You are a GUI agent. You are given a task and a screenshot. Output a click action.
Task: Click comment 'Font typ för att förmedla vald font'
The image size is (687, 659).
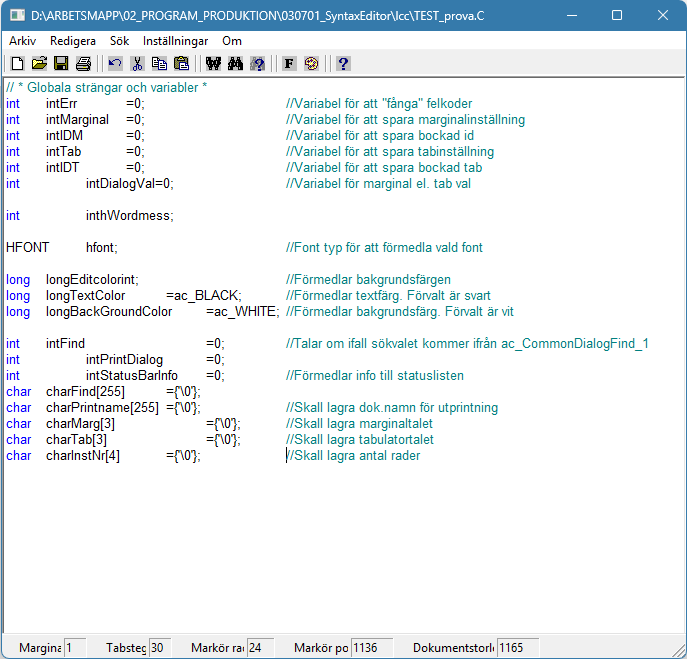click(x=384, y=248)
